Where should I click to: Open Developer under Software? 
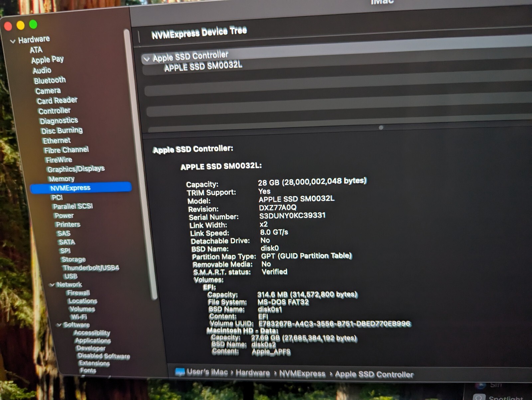pos(91,348)
